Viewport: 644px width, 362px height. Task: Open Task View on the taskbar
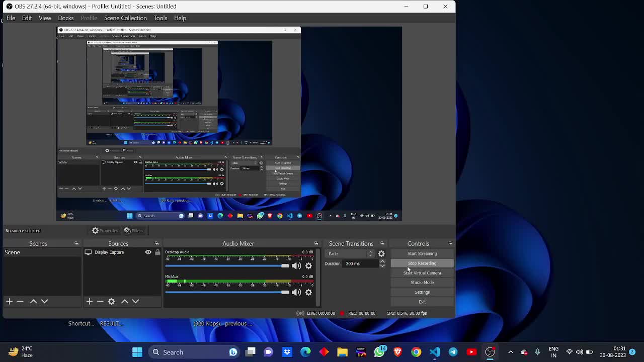click(250, 352)
